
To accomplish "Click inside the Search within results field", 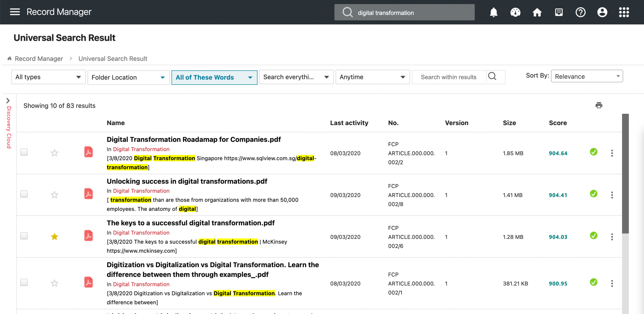I will click(x=449, y=77).
